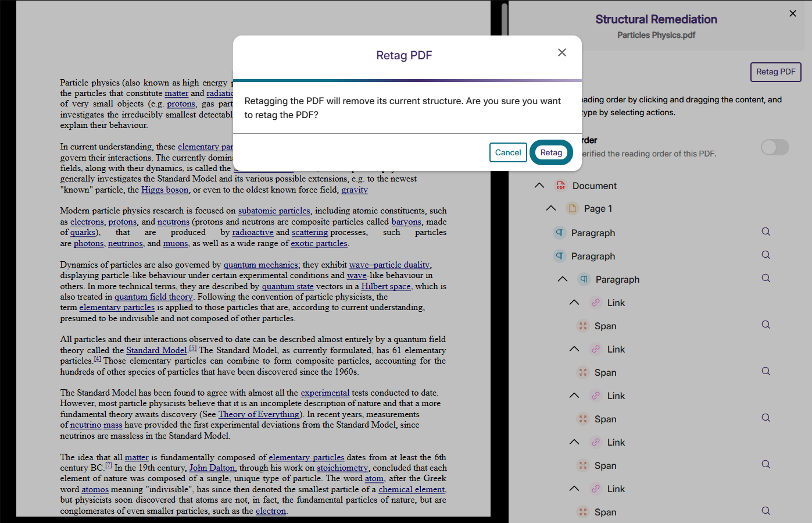
Task: Close the Structural Remediation panel
Action: click(x=793, y=13)
